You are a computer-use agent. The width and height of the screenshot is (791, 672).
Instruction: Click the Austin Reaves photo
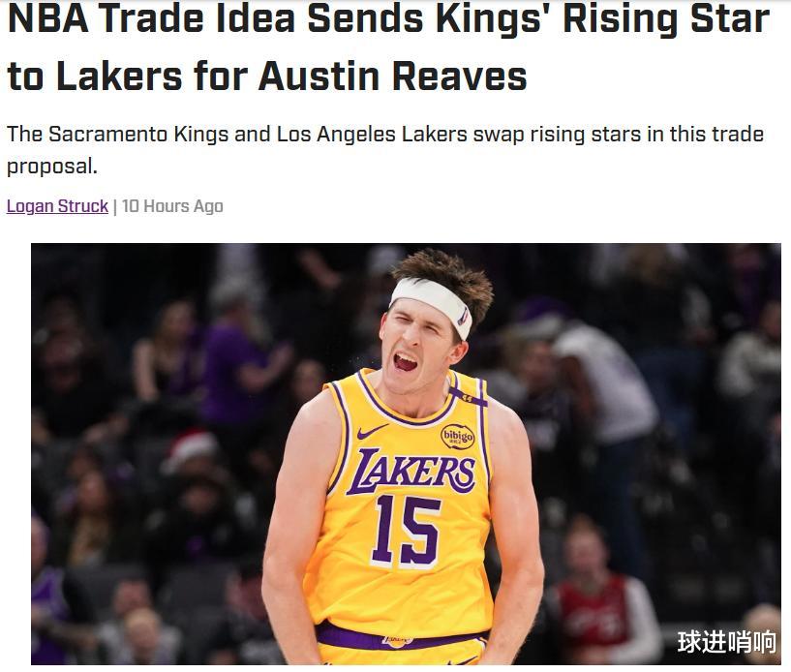coord(406,453)
